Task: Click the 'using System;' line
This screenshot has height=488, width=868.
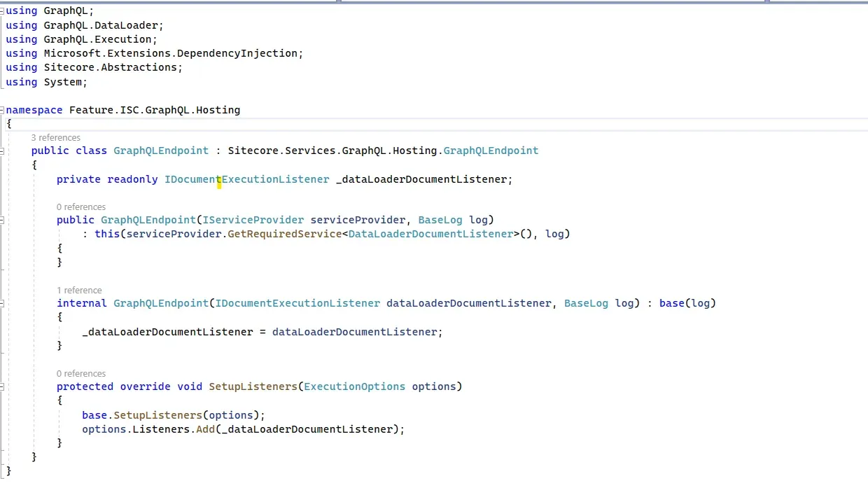Action: pos(47,82)
